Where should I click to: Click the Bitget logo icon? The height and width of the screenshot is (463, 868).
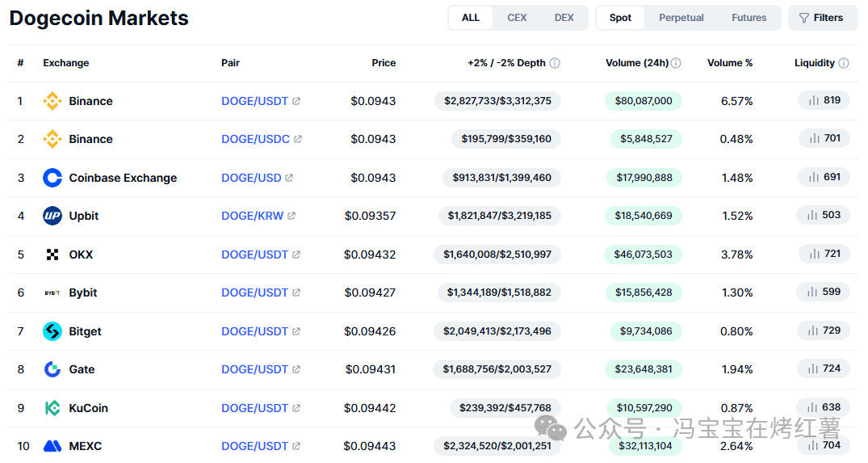click(52, 331)
